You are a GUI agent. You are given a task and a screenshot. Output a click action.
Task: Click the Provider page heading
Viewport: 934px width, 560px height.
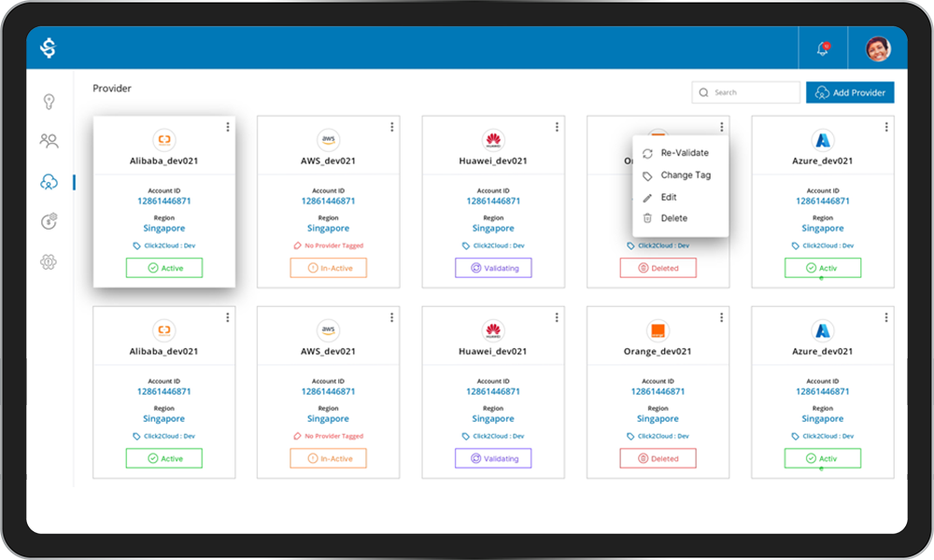[x=112, y=88]
